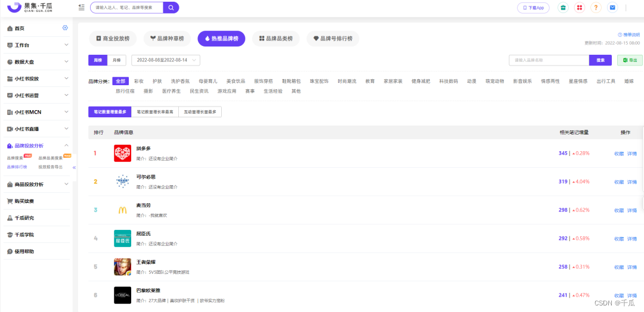Switch to the 商业投放榜 tab
This screenshot has width=644, height=312.
113,39
